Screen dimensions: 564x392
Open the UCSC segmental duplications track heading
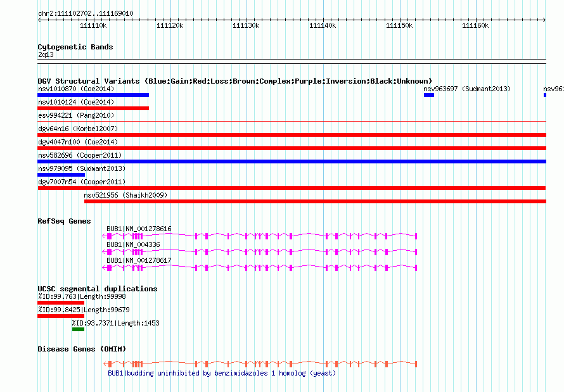(98, 289)
